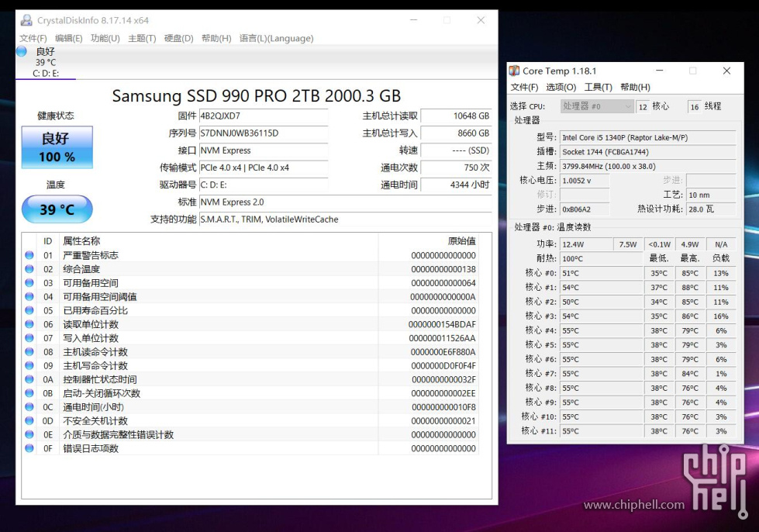Click status orb for attribute 02 综合温度
Viewport: 759px width, 532px height.
coord(29,268)
